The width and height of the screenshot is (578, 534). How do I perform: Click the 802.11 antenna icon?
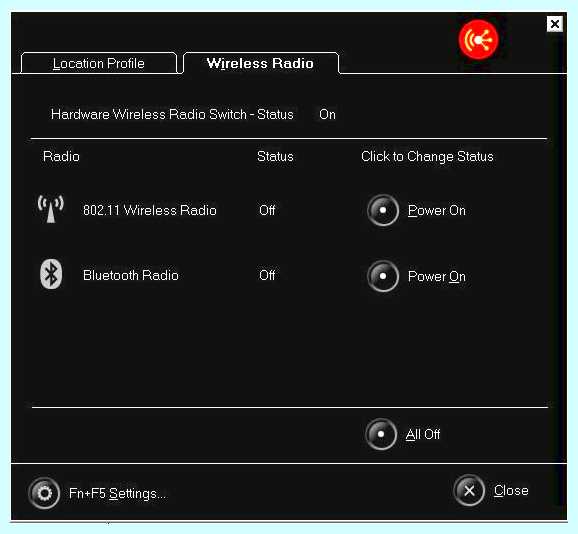pyautogui.click(x=51, y=209)
